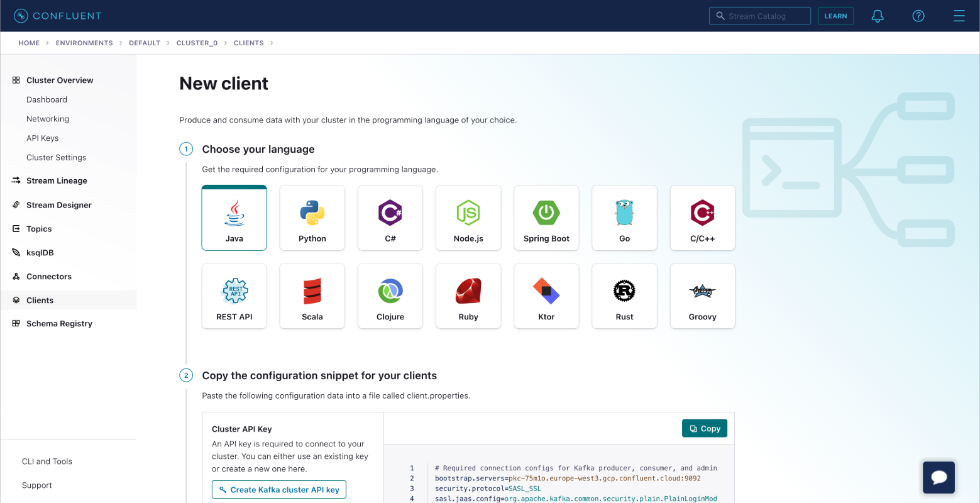This screenshot has width=980, height=503.
Task: Open the chat support widget
Action: pos(939,477)
